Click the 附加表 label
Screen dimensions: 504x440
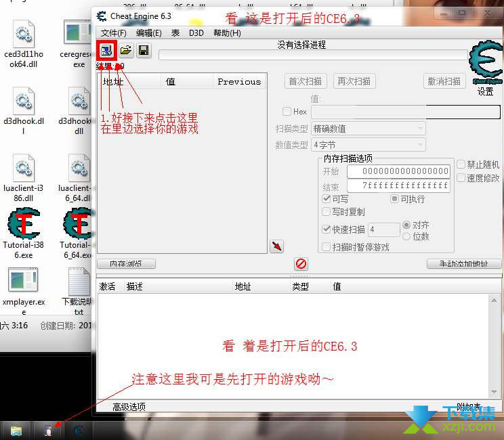(469, 407)
